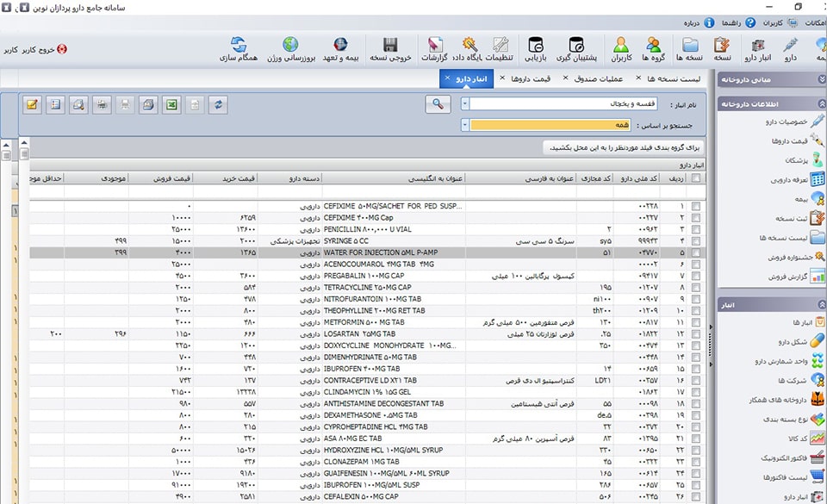Collapse the اطلاعات داروخانه sidebar panel

(x=821, y=103)
